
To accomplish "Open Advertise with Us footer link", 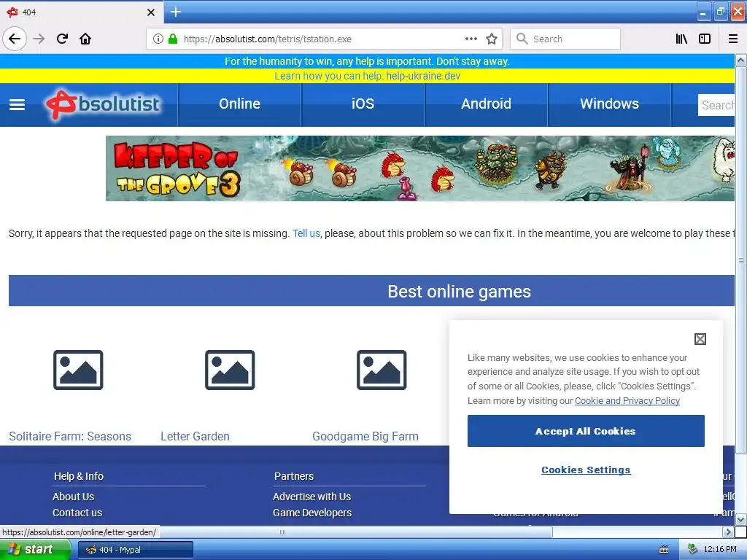I will coord(312,497).
